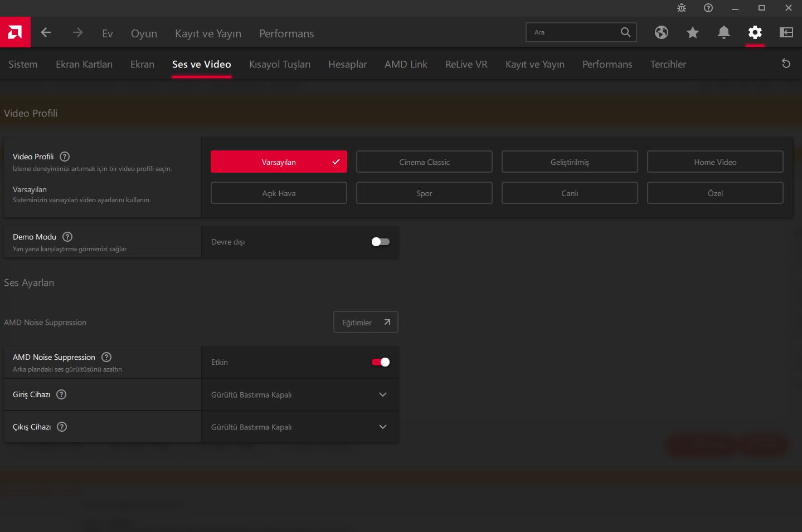Switch to the Sistem tab
Image resolution: width=802 pixels, height=532 pixels.
23,64
